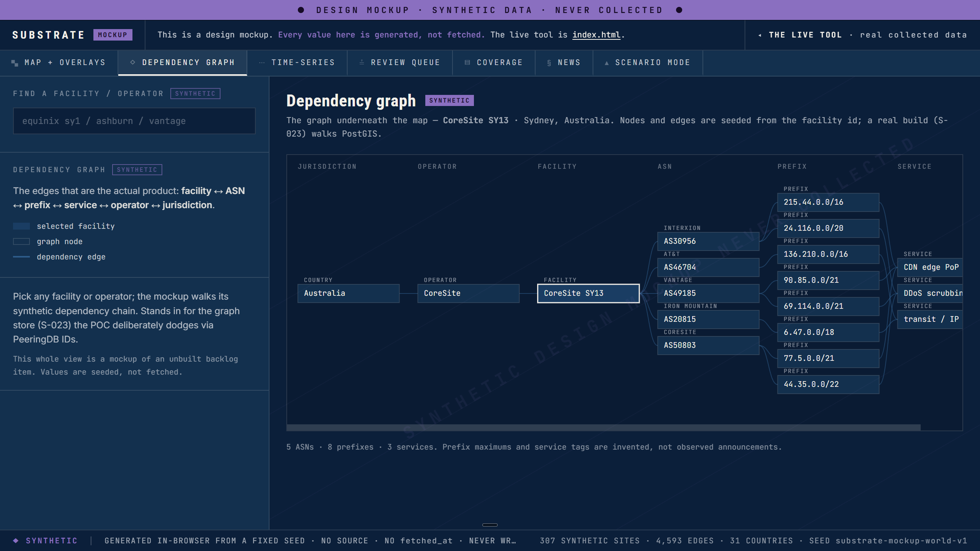Image resolution: width=980 pixels, height=551 pixels.
Task: Click prefix node 69.114.0.0/21
Action: tap(828, 306)
